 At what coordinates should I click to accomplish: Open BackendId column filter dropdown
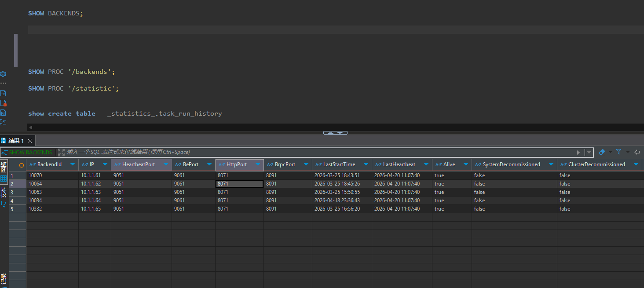(x=73, y=164)
